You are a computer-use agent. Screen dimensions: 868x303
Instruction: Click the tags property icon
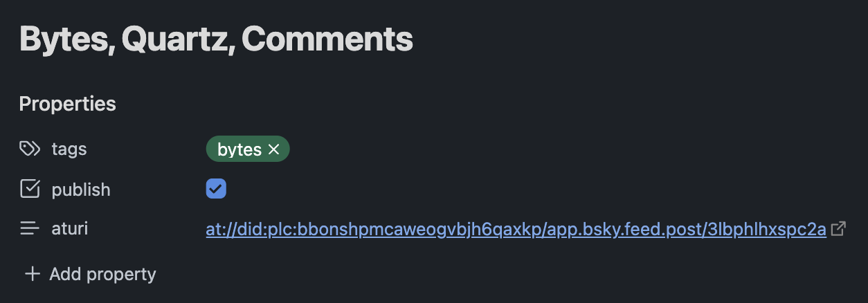[x=29, y=149]
